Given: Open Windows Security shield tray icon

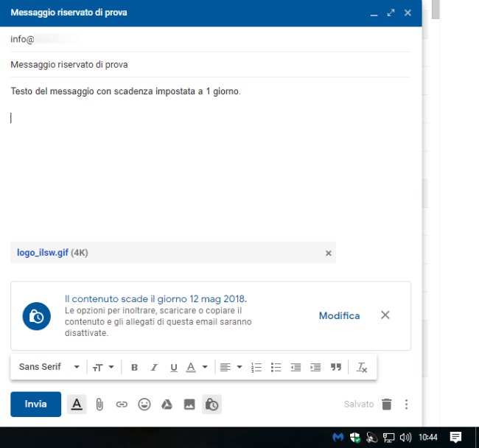Looking at the screenshot, I should (355, 437).
